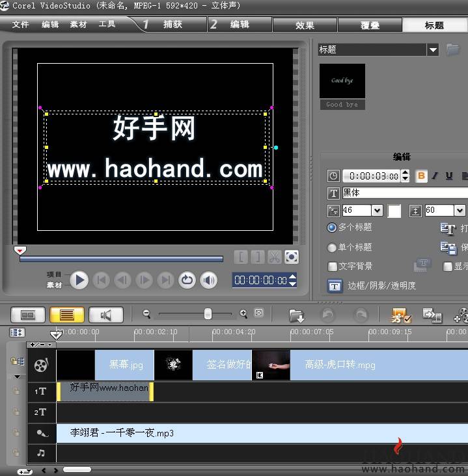Open line spacing 60 dropdown
This screenshot has height=476, width=468.
tap(460, 211)
